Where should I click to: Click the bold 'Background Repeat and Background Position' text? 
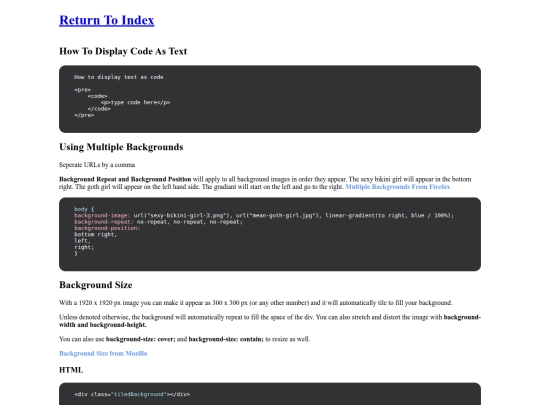point(125,179)
